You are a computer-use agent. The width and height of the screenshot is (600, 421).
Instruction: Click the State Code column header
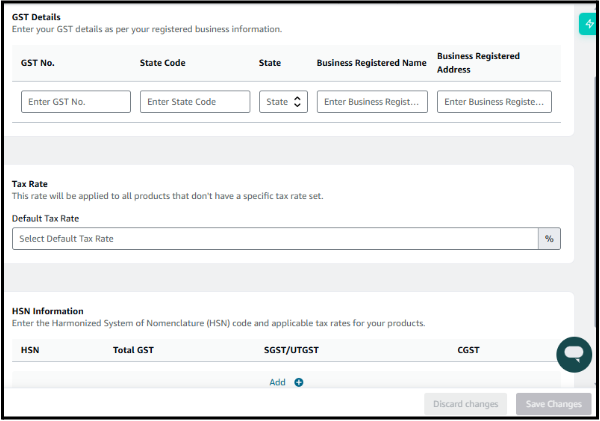point(163,63)
